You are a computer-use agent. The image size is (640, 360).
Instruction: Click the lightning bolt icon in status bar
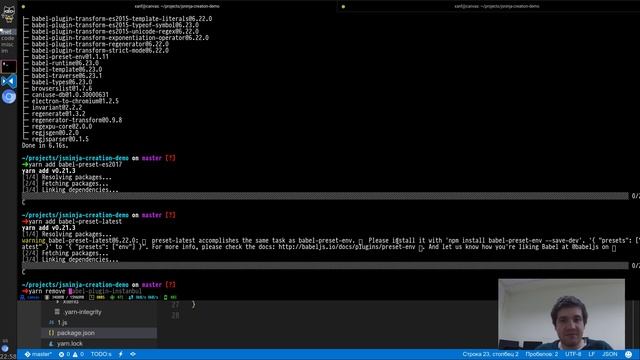point(121,354)
